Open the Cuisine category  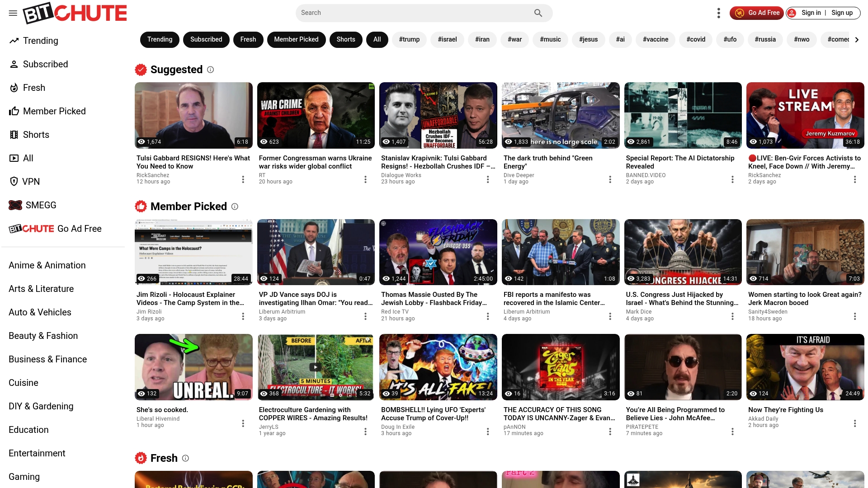(24, 383)
